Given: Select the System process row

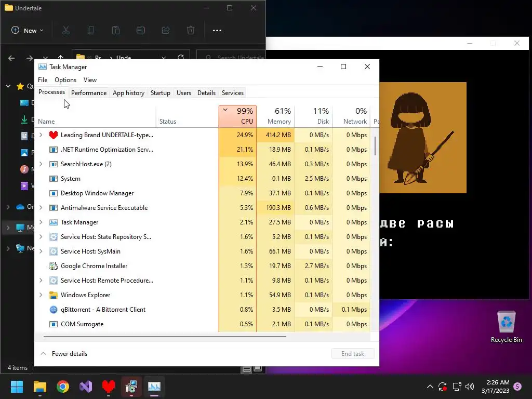Looking at the screenshot, I should pyautogui.click(x=203, y=179).
